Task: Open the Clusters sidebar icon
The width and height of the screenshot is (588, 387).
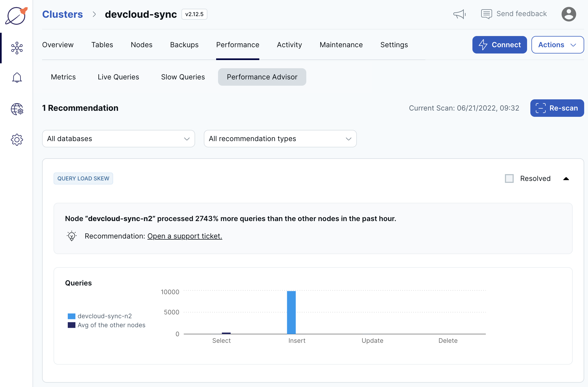Action: [17, 48]
